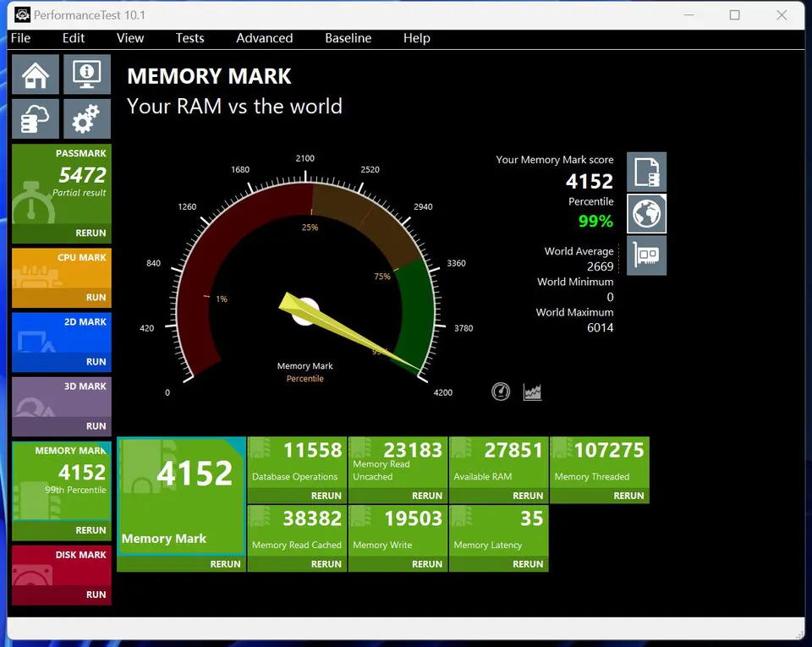Screen dimensions: 812x647
Task: Open the Baseline menu
Action: pyautogui.click(x=348, y=38)
